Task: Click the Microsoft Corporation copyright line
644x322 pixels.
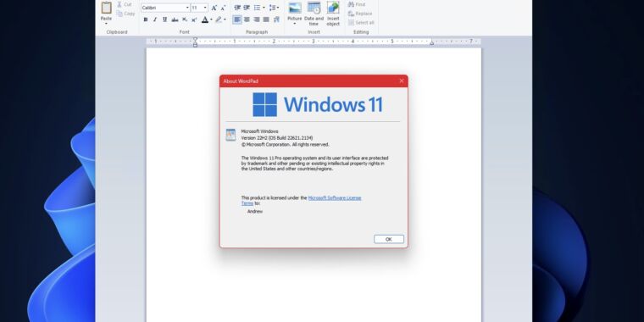Action: pos(285,145)
